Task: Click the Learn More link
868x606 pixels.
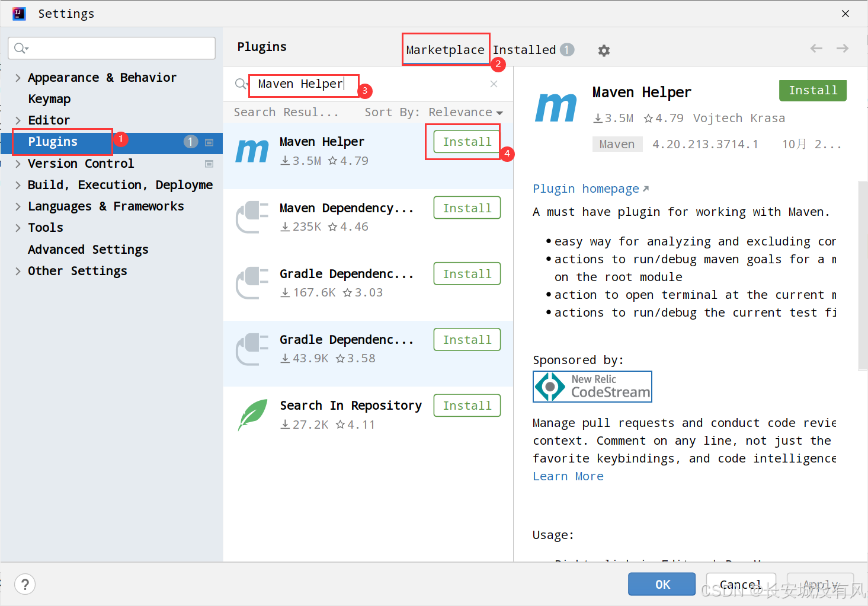Action: (568, 476)
